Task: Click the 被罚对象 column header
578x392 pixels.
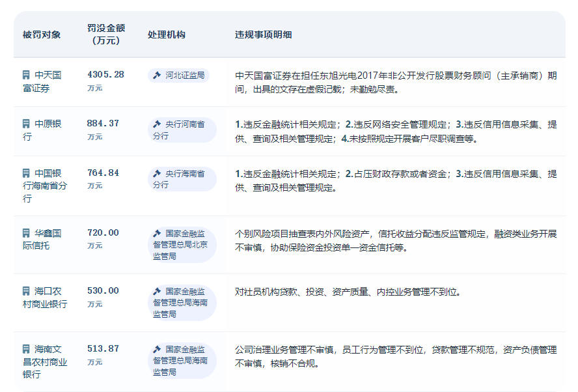Action: 42,35
